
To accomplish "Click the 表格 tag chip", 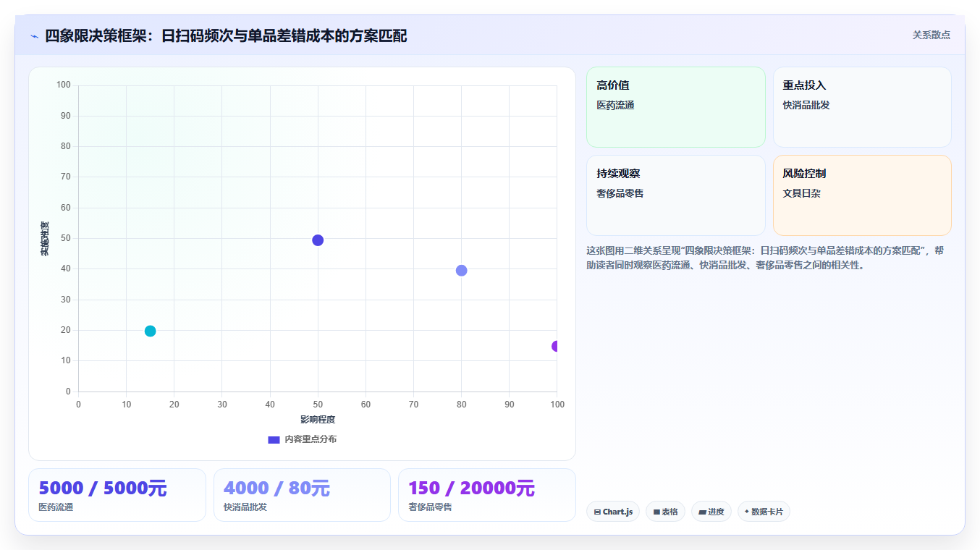I will (665, 512).
